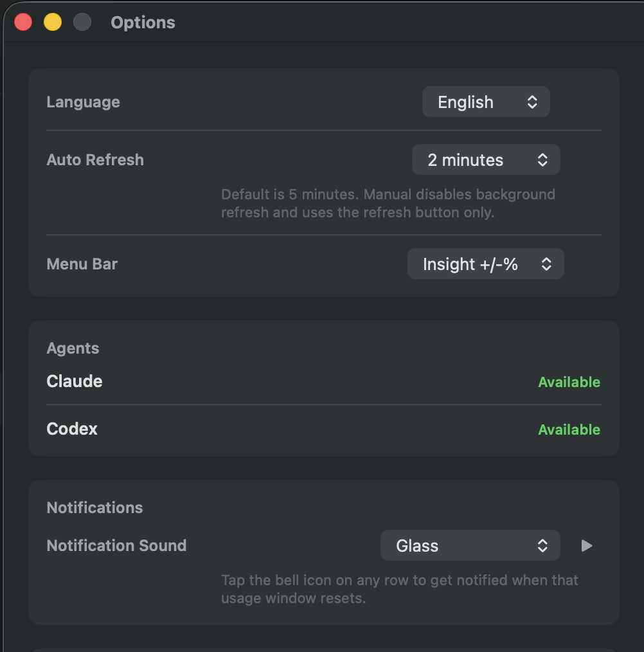Click the Agents section header

(73, 348)
